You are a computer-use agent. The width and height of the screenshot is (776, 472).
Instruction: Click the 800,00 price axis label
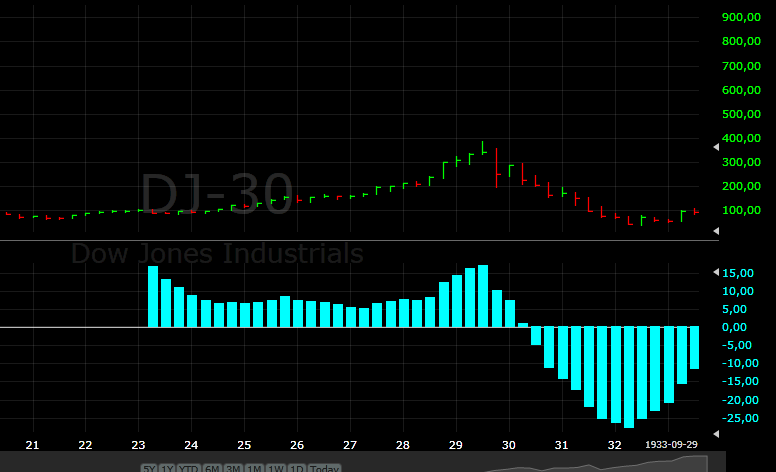tap(741, 41)
